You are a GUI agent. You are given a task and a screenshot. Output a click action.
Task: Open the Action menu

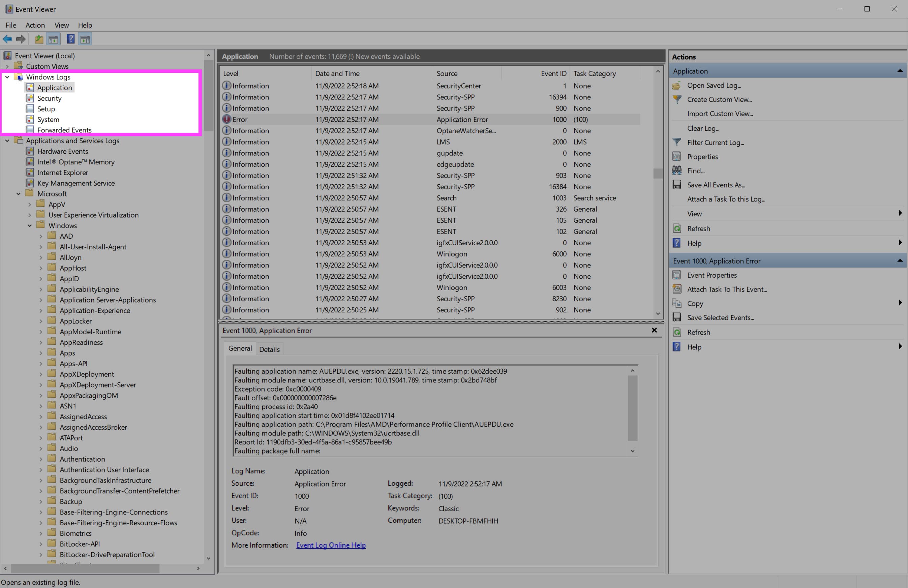(x=35, y=25)
